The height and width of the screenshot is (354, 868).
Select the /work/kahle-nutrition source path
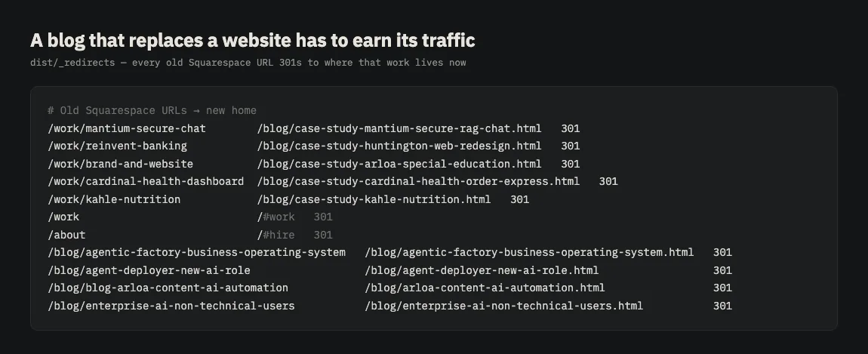point(114,199)
